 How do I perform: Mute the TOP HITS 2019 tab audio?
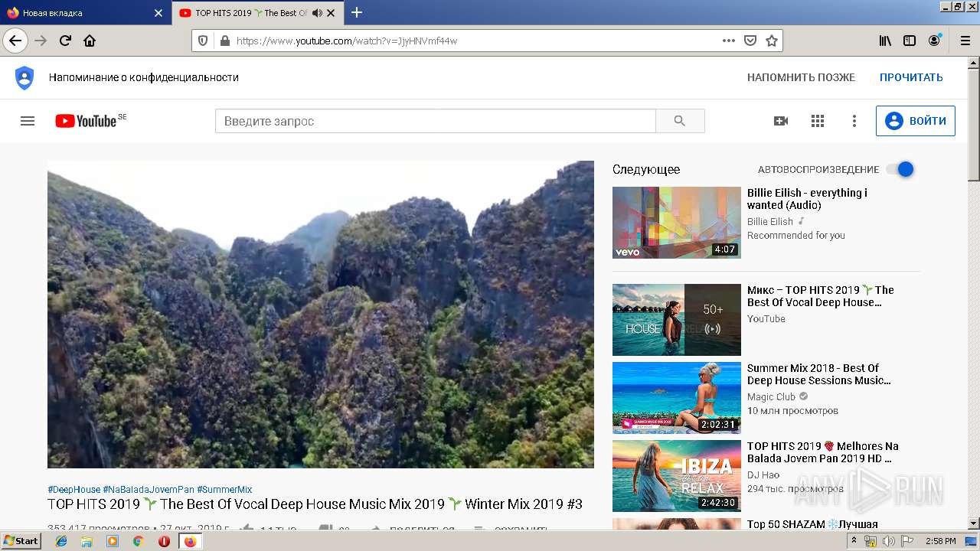(x=317, y=13)
